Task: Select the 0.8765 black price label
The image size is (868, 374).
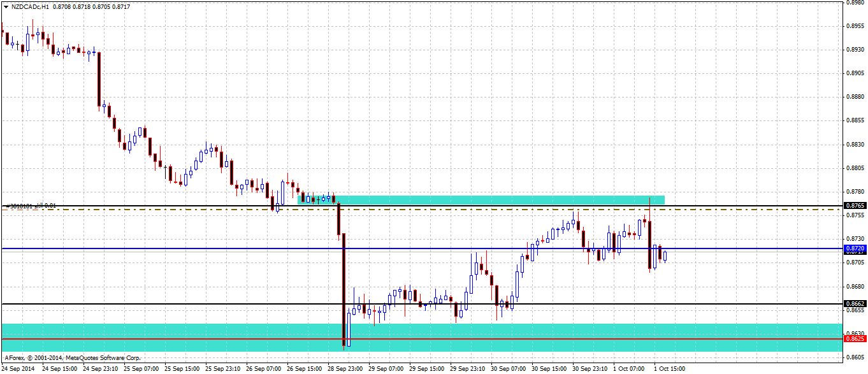Action: 855,206
